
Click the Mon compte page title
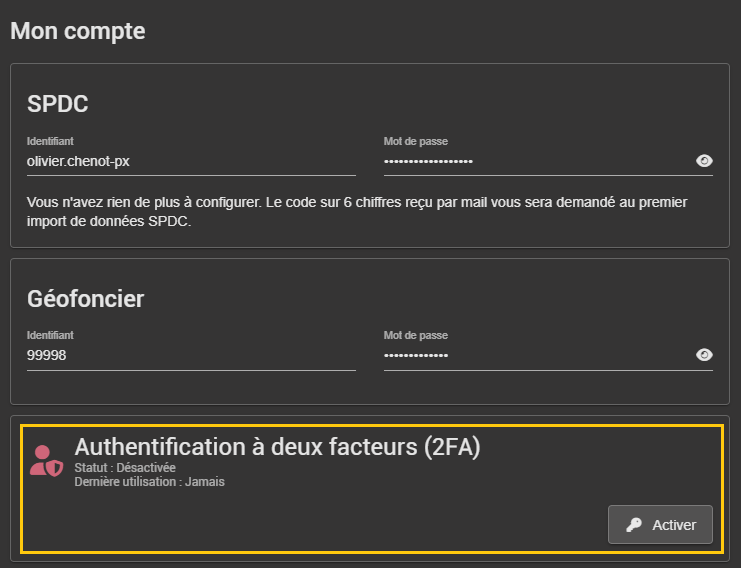point(78,31)
